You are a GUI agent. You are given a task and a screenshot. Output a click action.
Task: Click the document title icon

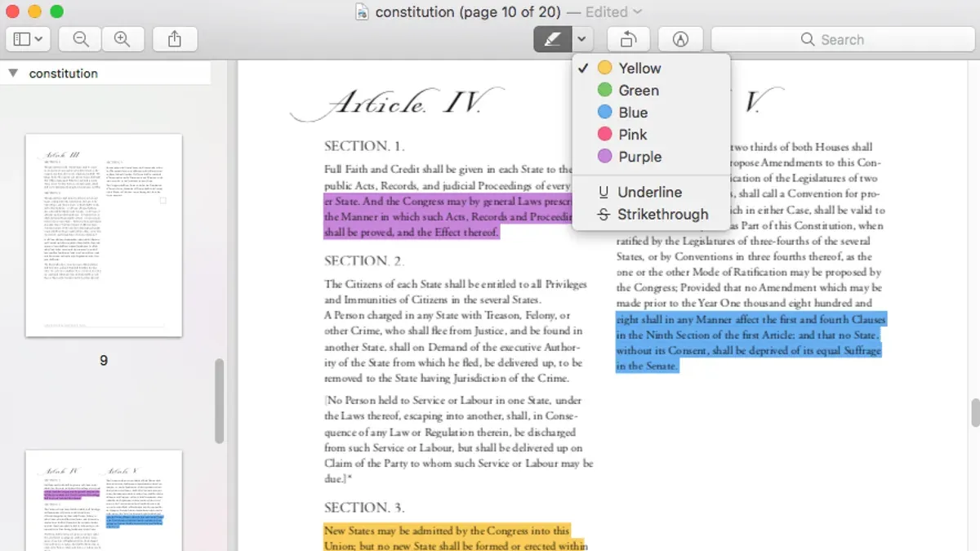click(363, 12)
